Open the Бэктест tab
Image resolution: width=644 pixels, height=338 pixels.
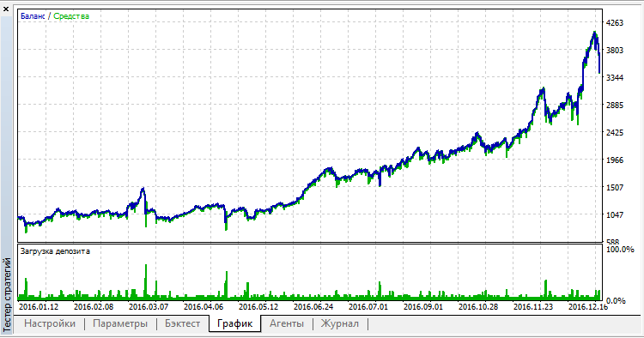click(182, 323)
